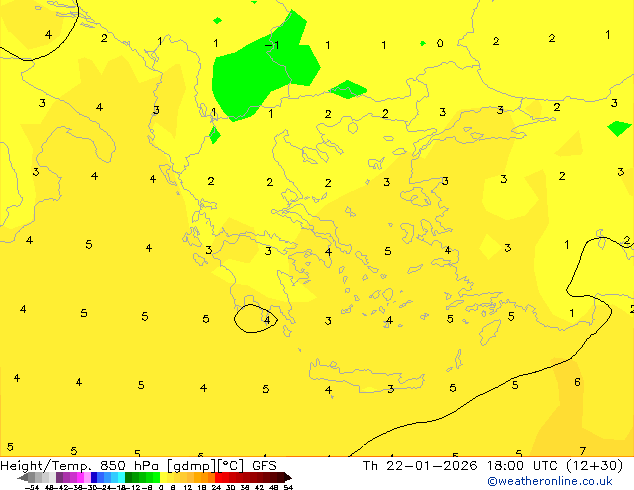Click the dark right arrow of color scale
The image size is (634, 490).
pyautogui.click(x=288, y=478)
